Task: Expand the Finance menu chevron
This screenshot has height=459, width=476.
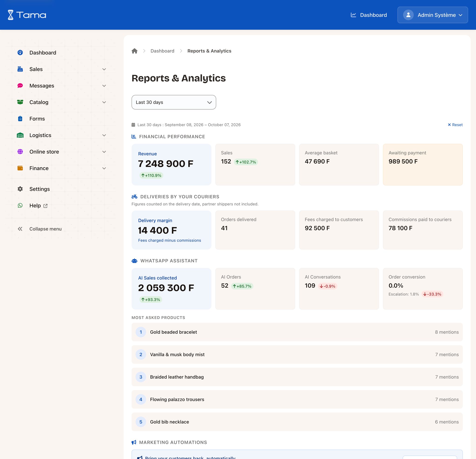Action: tap(104, 168)
